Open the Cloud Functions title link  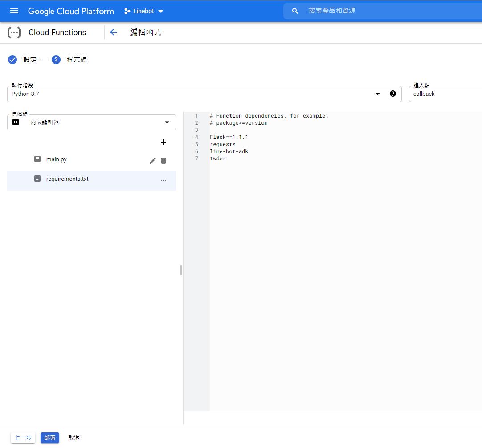(x=57, y=32)
